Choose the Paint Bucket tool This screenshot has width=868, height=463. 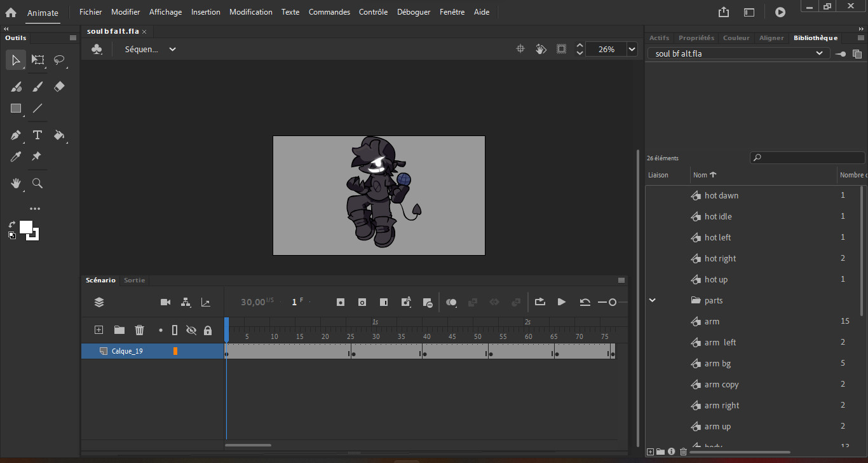pos(59,135)
